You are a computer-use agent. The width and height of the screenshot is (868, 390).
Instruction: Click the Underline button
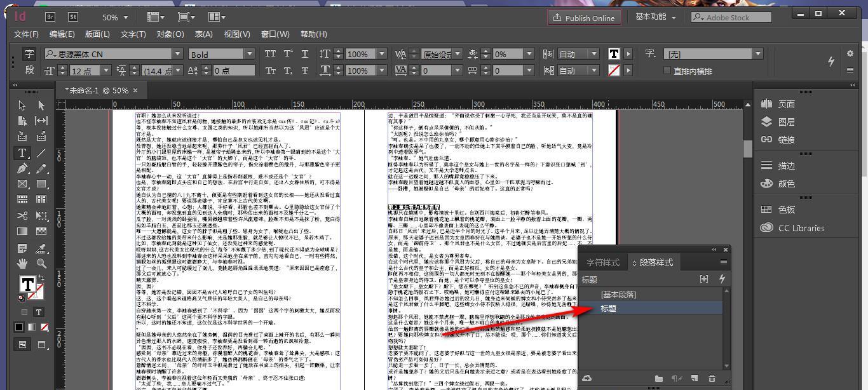tap(305, 54)
